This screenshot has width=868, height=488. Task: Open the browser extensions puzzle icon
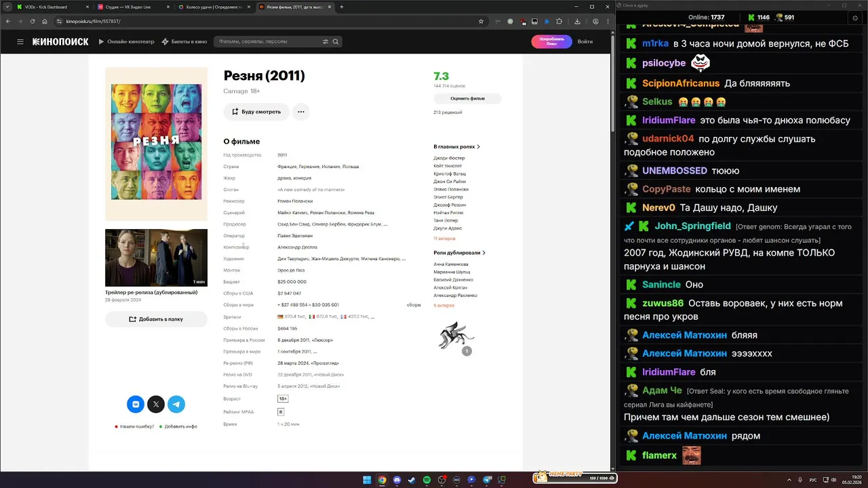pos(559,21)
